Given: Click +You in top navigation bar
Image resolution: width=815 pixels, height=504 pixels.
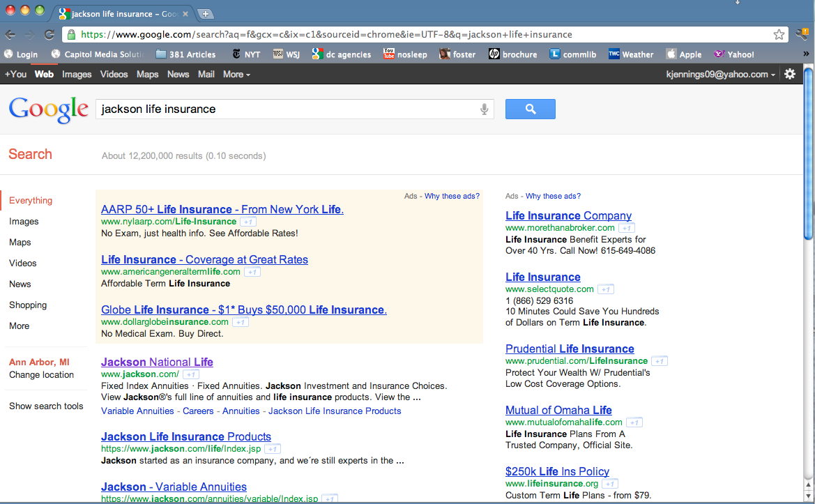Looking at the screenshot, I should click(15, 75).
